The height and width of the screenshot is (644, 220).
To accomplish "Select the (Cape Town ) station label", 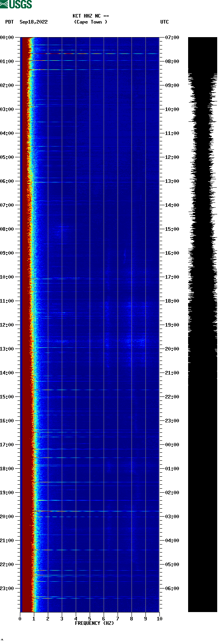I will click(91, 22).
